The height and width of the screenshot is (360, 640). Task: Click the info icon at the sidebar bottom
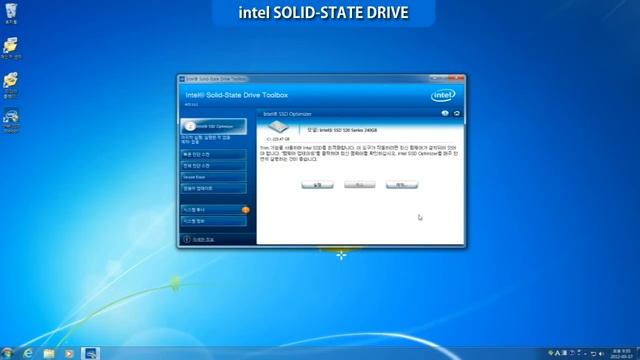tap(187, 240)
